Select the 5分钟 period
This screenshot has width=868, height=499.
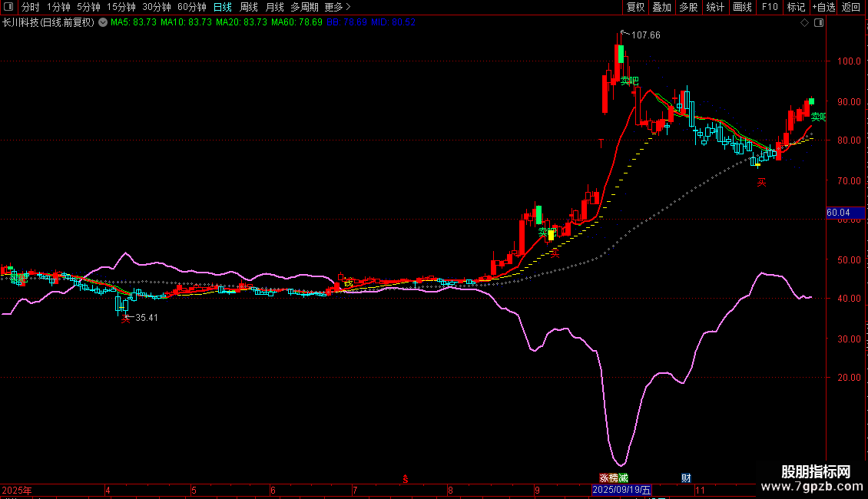[88, 7]
